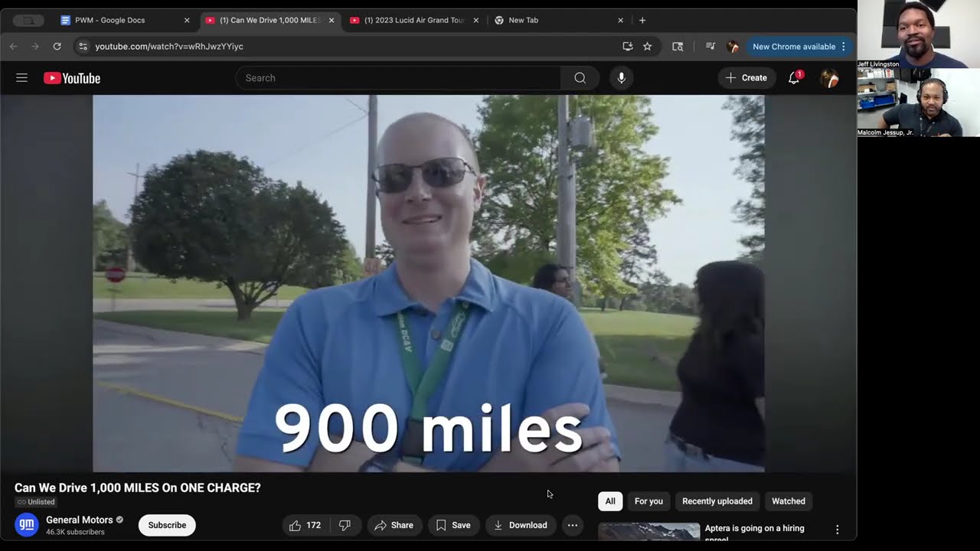Click the Download button
The height and width of the screenshot is (551, 980).
pyautogui.click(x=520, y=525)
